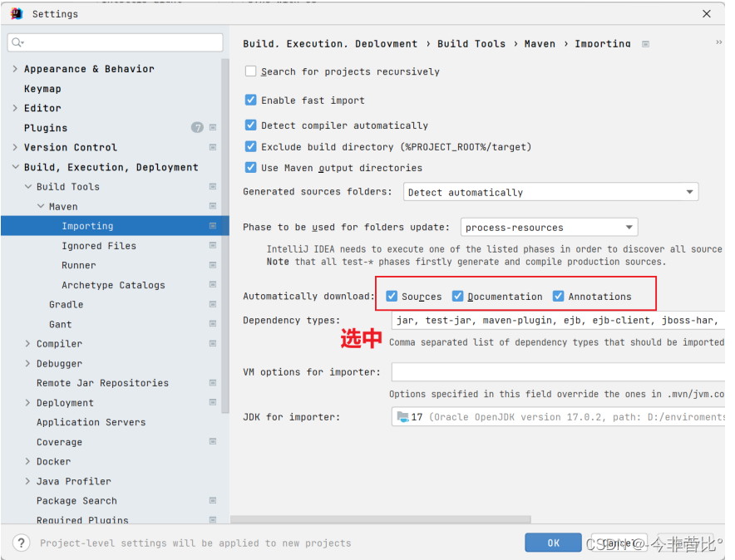Click the VM options for importer field
Image resolution: width=735 pixels, height=560 pixels.
click(x=558, y=372)
